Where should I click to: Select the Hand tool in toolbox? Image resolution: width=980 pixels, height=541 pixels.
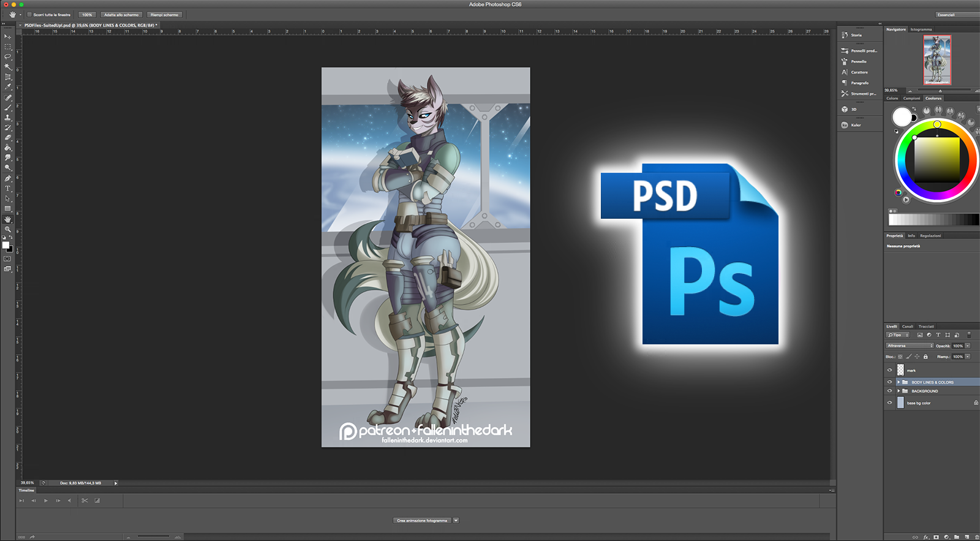7,219
